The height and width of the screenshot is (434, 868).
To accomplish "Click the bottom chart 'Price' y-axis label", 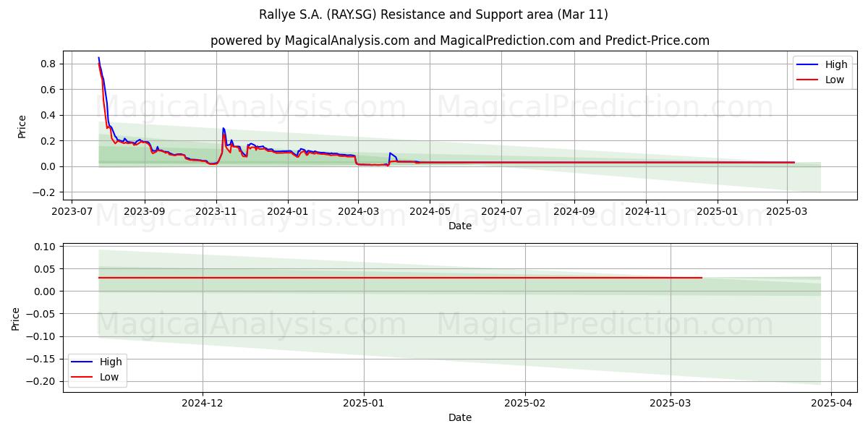I will pos(16,319).
